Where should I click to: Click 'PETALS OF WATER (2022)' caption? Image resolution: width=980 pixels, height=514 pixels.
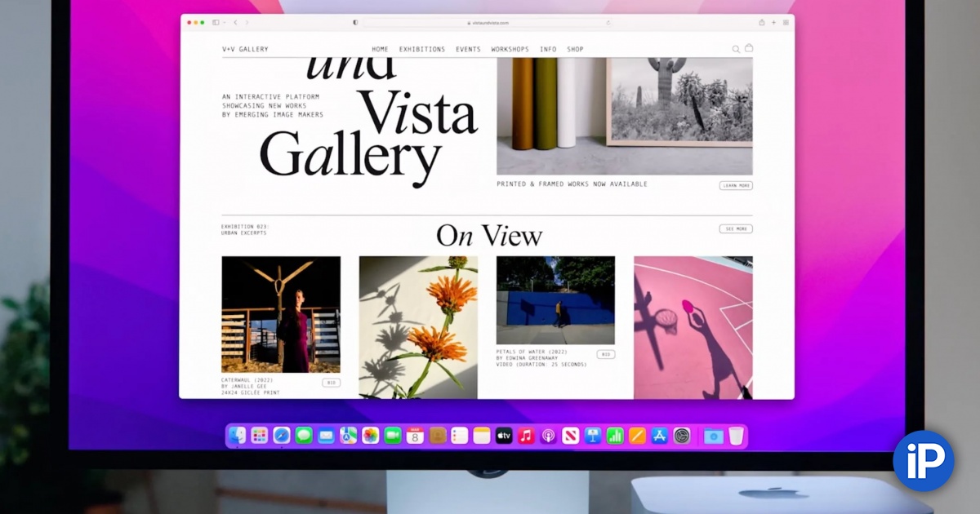click(x=532, y=352)
